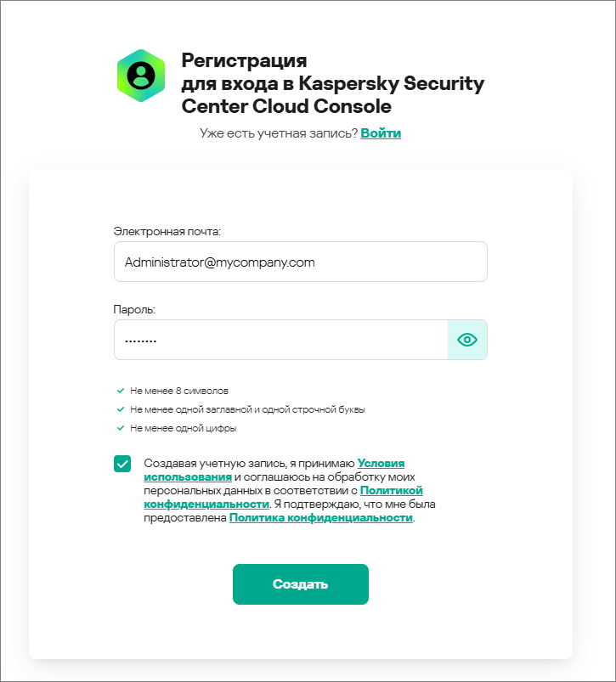616x682 pixels.
Task: Open the "Войти" sign-in link
Action: click(381, 133)
